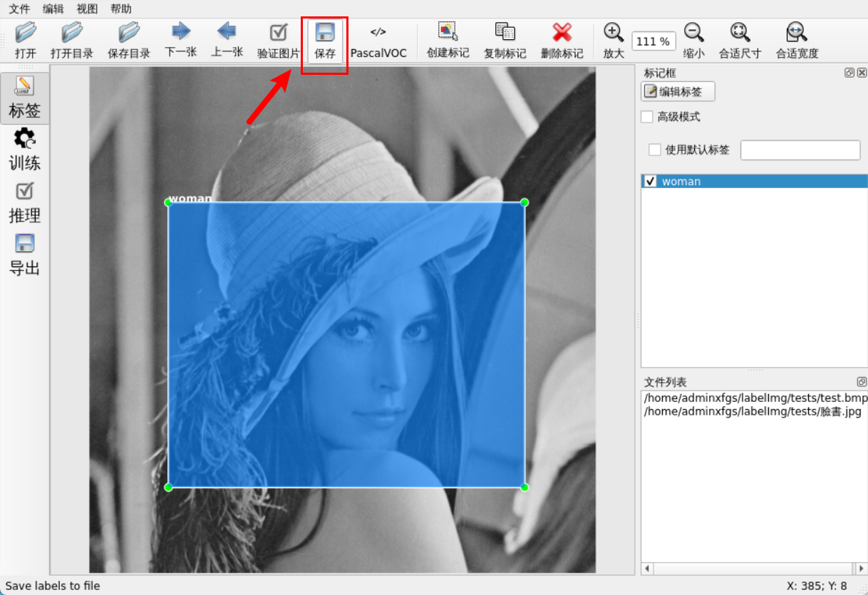Open the 帮助 menu

coord(121,9)
